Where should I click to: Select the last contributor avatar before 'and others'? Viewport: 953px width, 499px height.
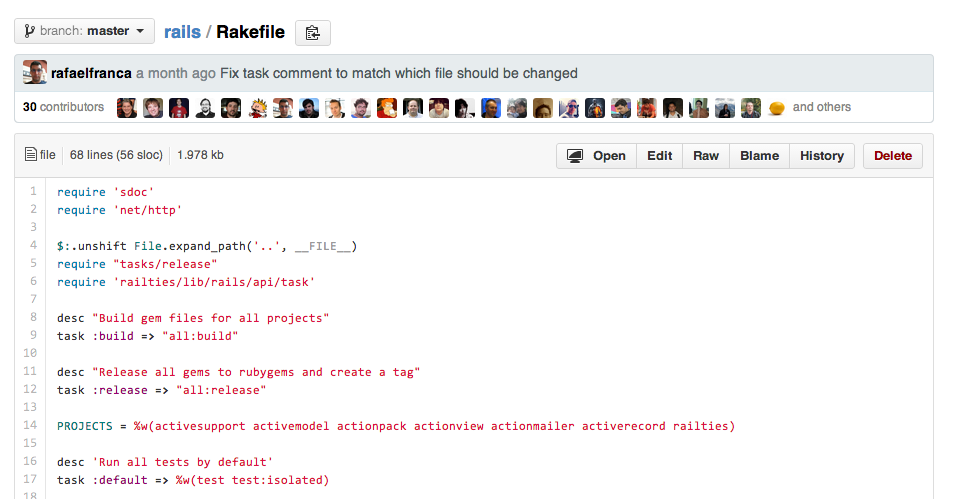click(776, 107)
